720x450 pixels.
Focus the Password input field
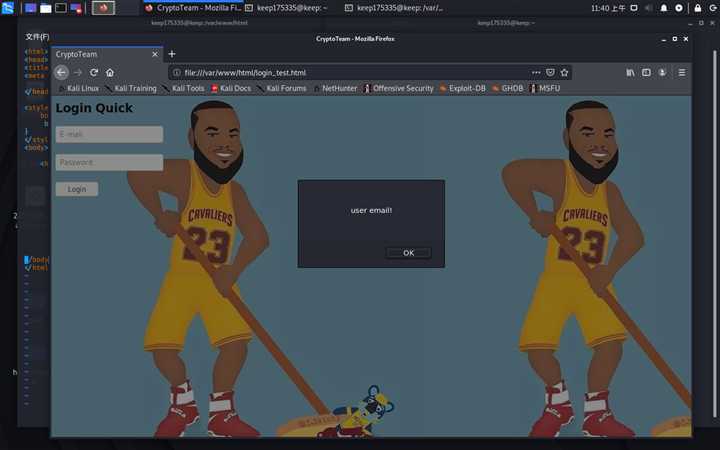tap(109, 162)
